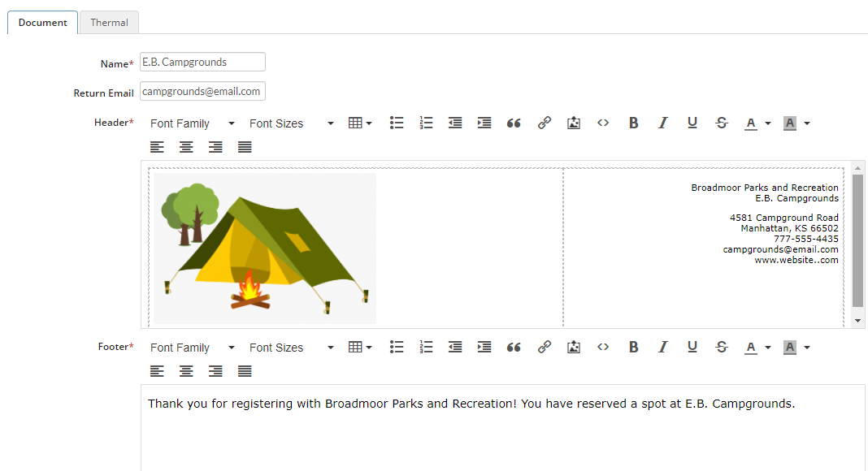This screenshot has width=868, height=471.
Task: Click '777-555-4435' phone number text
Action: click(806, 239)
